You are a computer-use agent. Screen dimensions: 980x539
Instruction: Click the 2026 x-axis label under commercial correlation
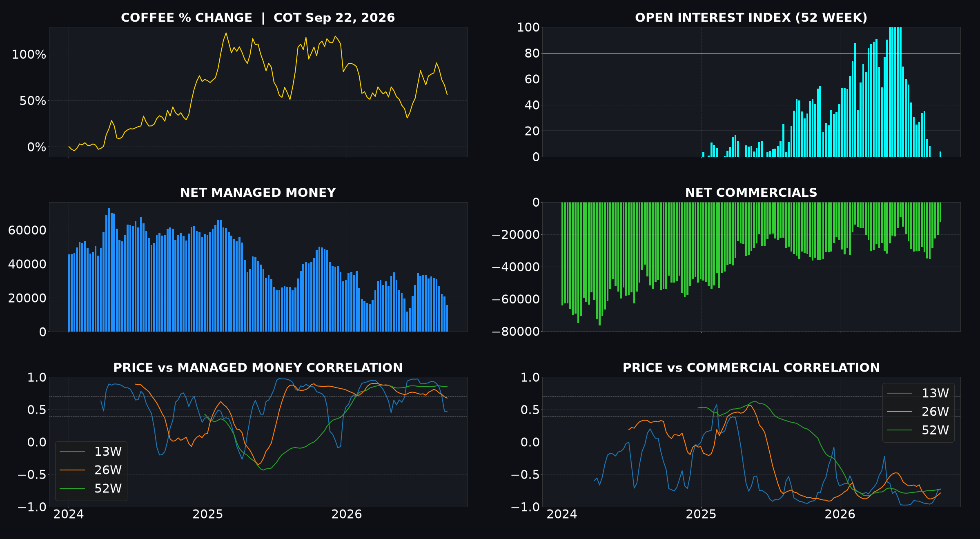[840, 514]
